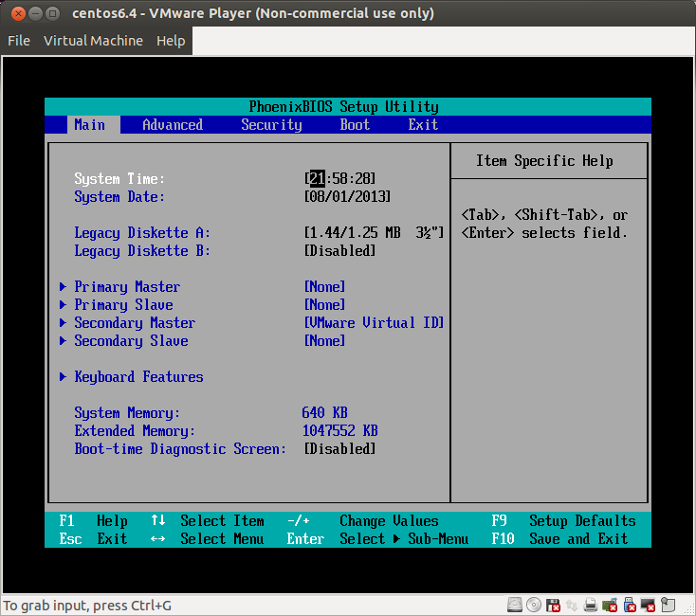The width and height of the screenshot is (696, 616).
Task: Click the VMware Virtual ID value
Action: pos(375,323)
